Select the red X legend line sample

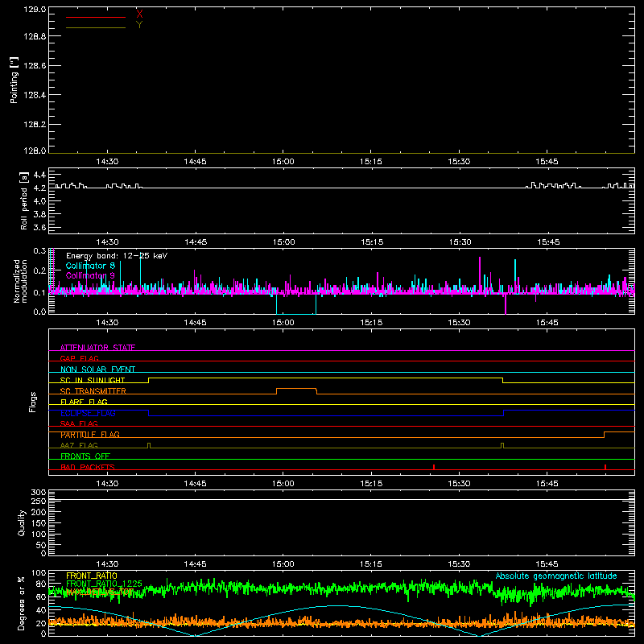[96, 17]
